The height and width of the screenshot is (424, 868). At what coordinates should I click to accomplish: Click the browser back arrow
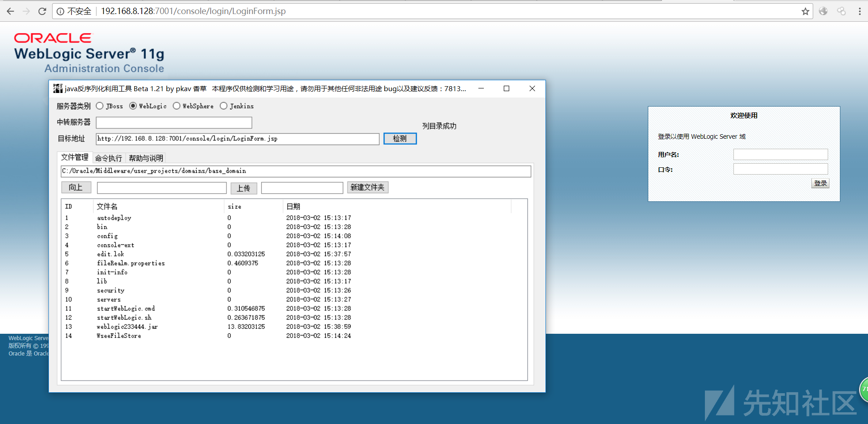pos(10,11)
